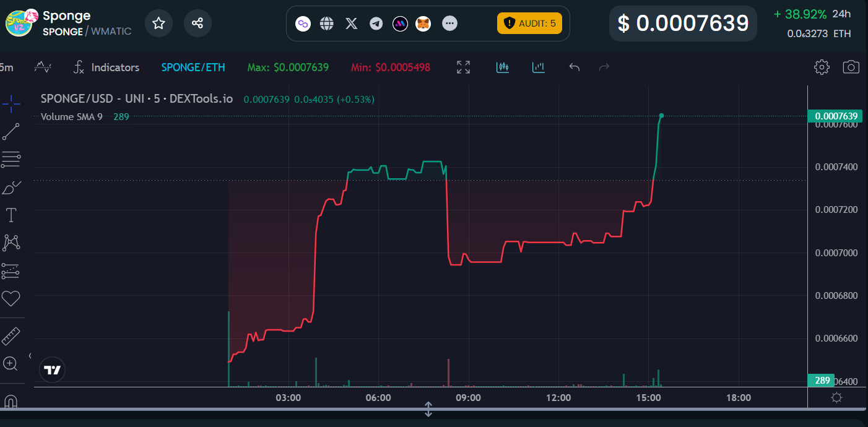Select the trend line drawing tool

click(x=11, y=132)
